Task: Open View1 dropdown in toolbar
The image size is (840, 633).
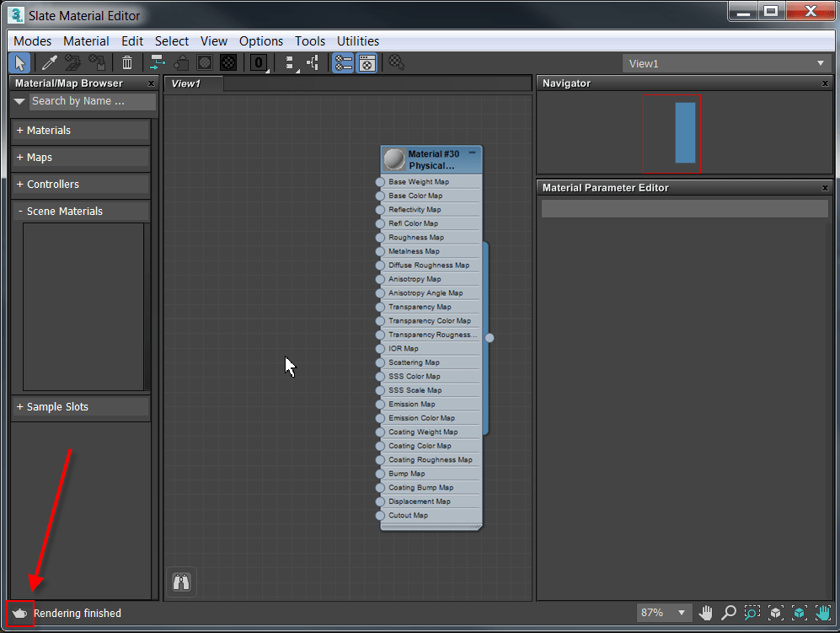Action: (727, 63)
